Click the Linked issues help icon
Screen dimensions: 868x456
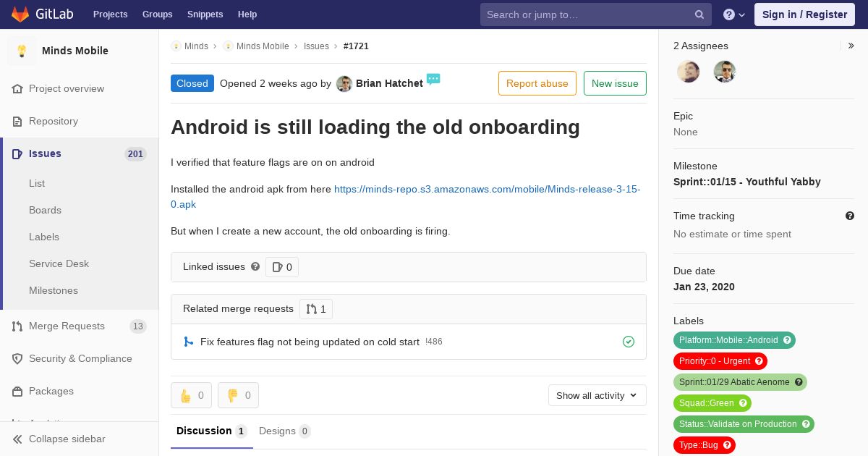255,266
